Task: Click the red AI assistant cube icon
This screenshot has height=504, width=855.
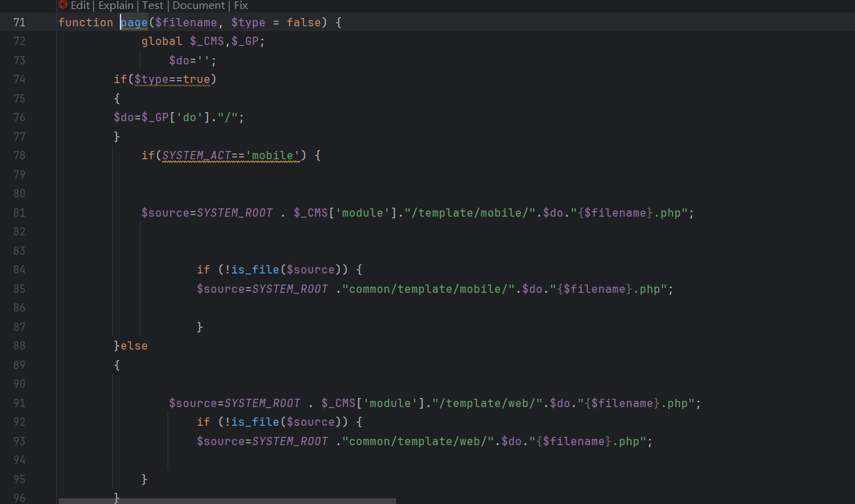Action: tap(63, 5)
